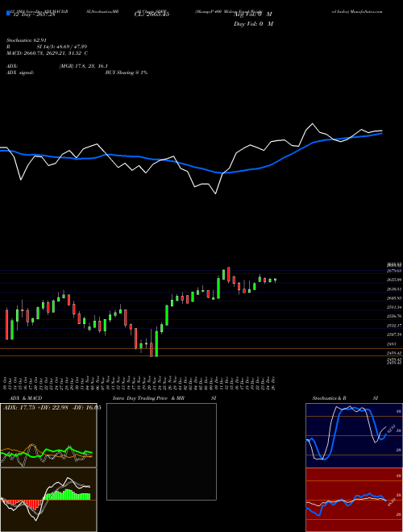Viewport: 403px width, 532px height.
Task: Click the ADX '(MGR) 17.8, 23, 16.1' values
Action: pos(84,66)
